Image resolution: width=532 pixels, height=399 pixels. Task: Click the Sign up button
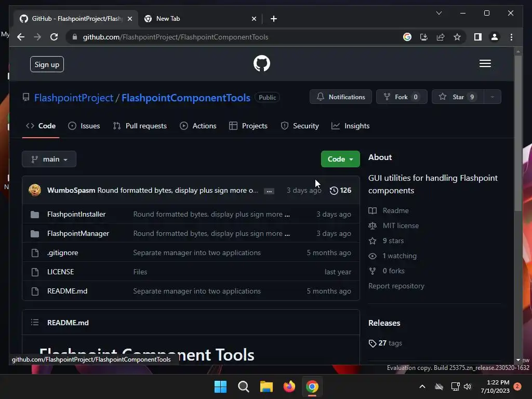pyautogui.click(x=47, y=64)
